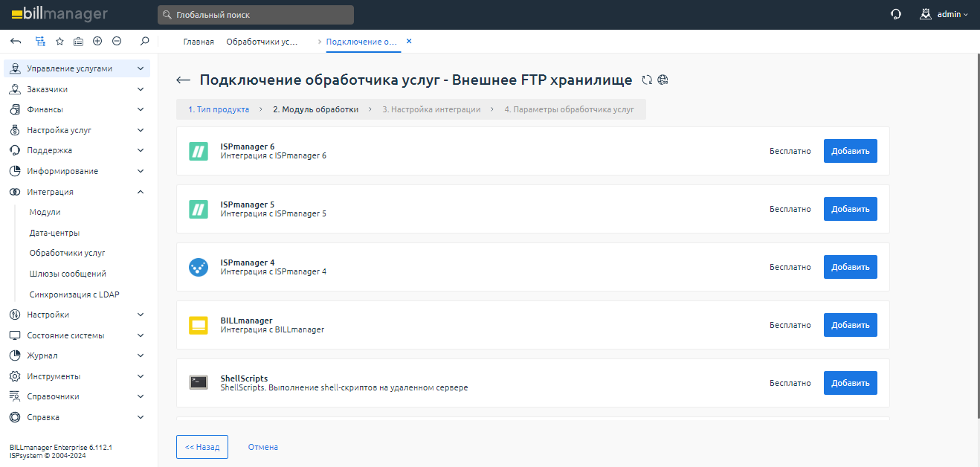Expand the Финансы section chevron
The height and width of the screenshot is (467, 980).
pos(141,109)
